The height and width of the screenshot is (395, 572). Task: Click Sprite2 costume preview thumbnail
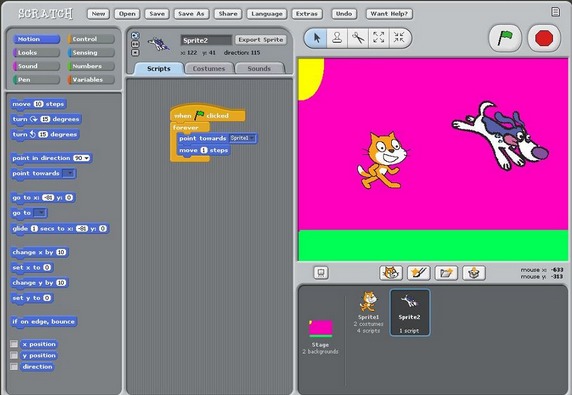point(158,44)
